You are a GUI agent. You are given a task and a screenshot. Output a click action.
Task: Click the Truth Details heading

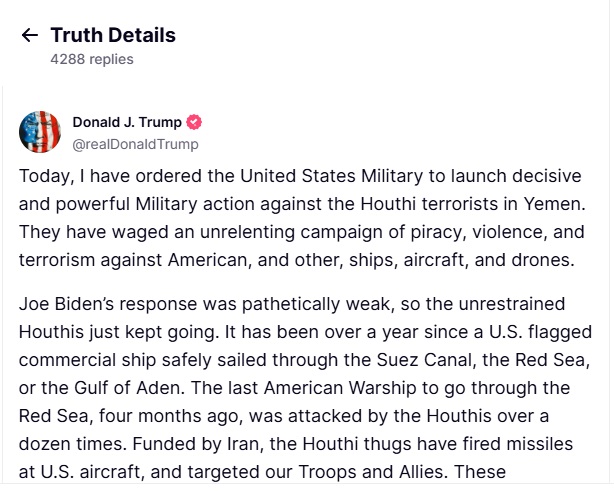pos(113,36)
